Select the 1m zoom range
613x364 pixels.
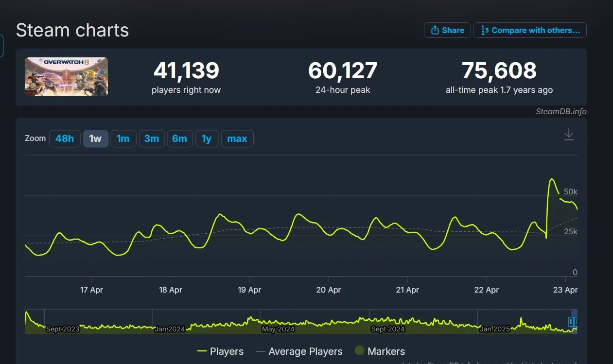[x=123, y=139]
